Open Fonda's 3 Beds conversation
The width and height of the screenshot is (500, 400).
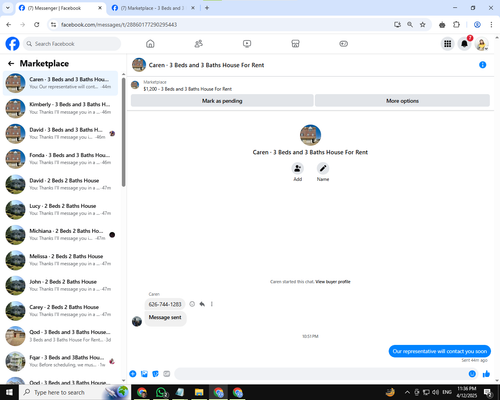(x=60, y=159)
